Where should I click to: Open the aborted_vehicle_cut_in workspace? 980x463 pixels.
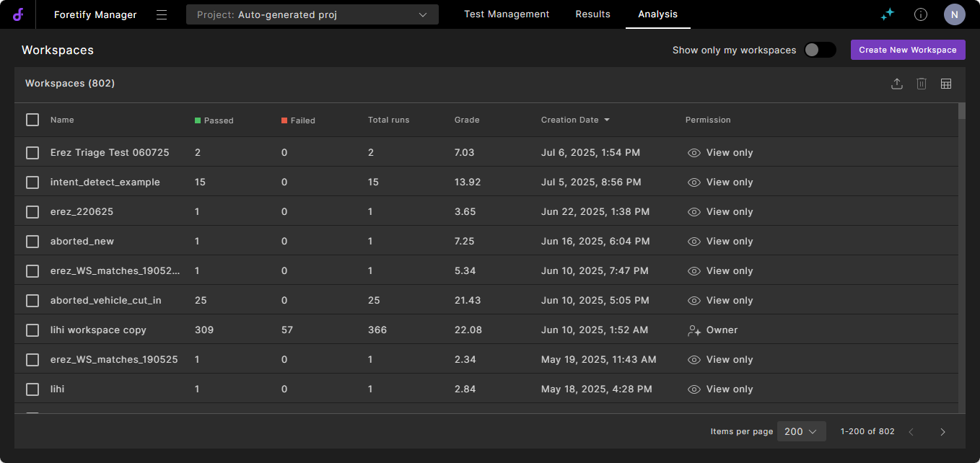(x=105, y=301)
